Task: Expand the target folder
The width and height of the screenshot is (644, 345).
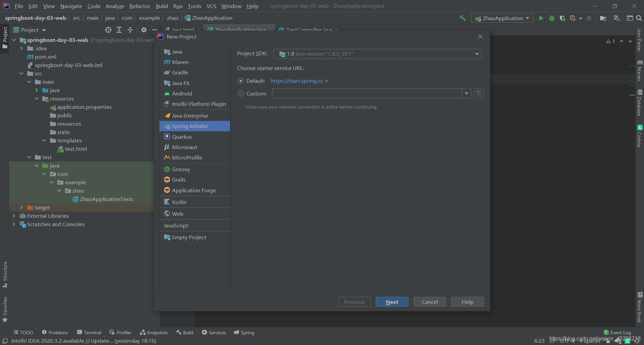Action: (x=21, y=208)
